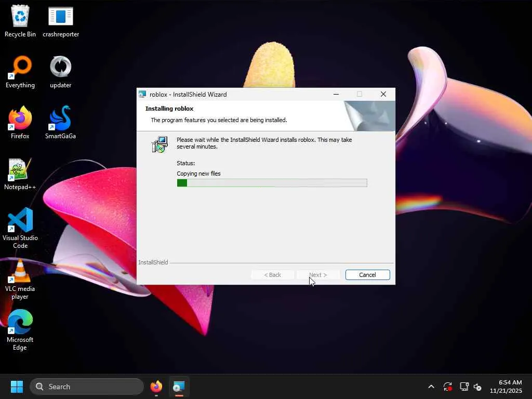Cancel the roblox installation
The height and width of the screenshot is (399, 532).
point(367,275)
